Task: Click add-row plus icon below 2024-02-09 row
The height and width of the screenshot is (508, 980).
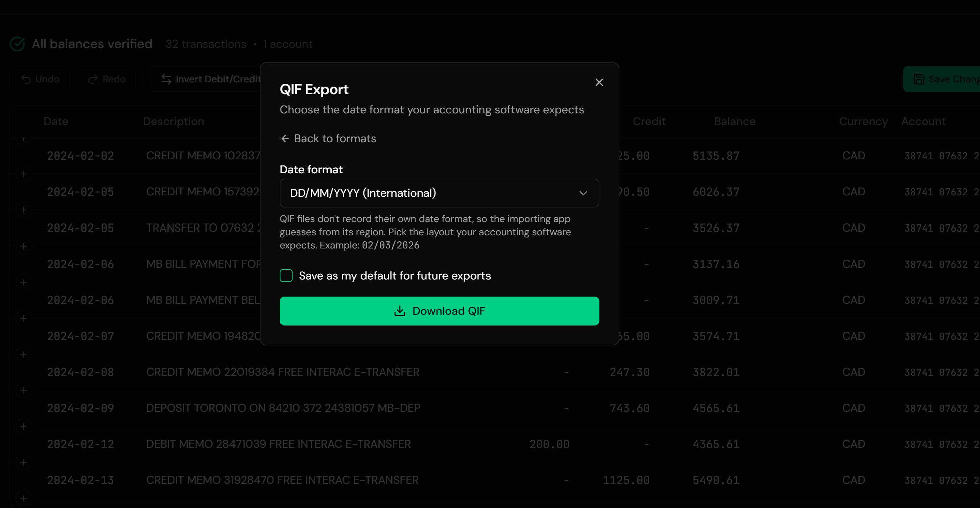Action: [x=24, y=426]
